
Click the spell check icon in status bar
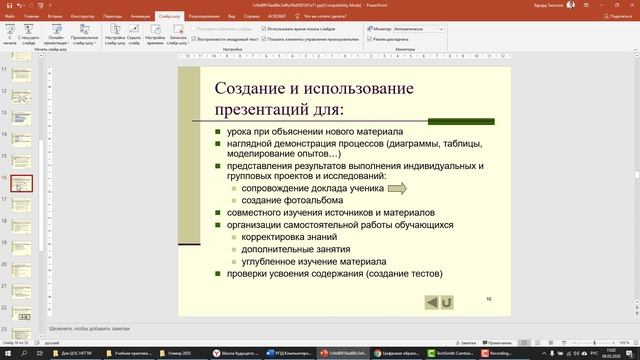37,343
